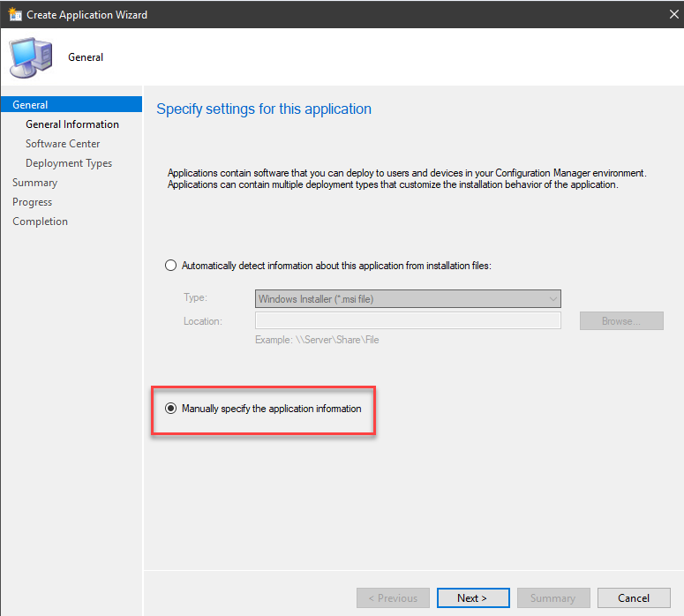The image size is (684, 616).
Task: Go to Software Center wizard step
Action: pyautogui.click(x=63, y=144)
